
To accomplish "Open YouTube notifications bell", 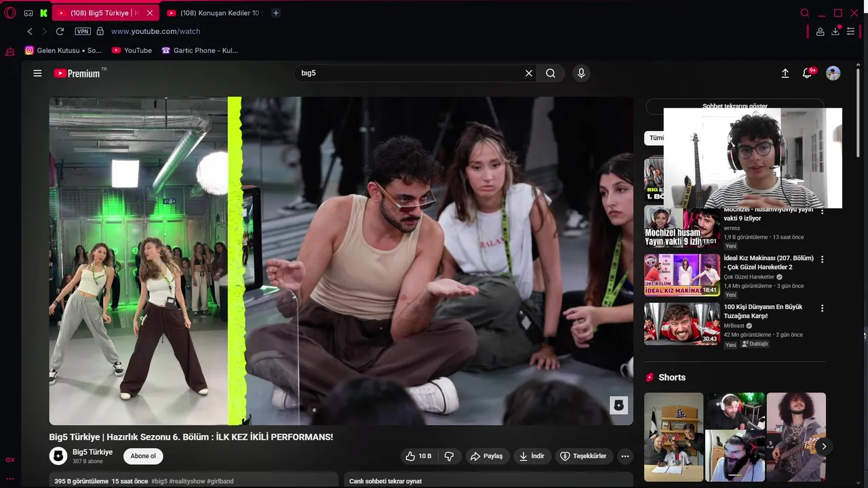I will coord(808,73).
